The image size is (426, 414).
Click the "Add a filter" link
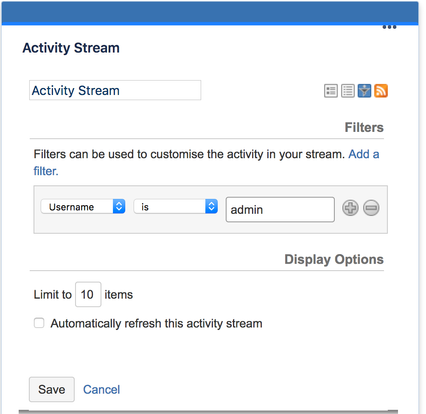[206, 163]
